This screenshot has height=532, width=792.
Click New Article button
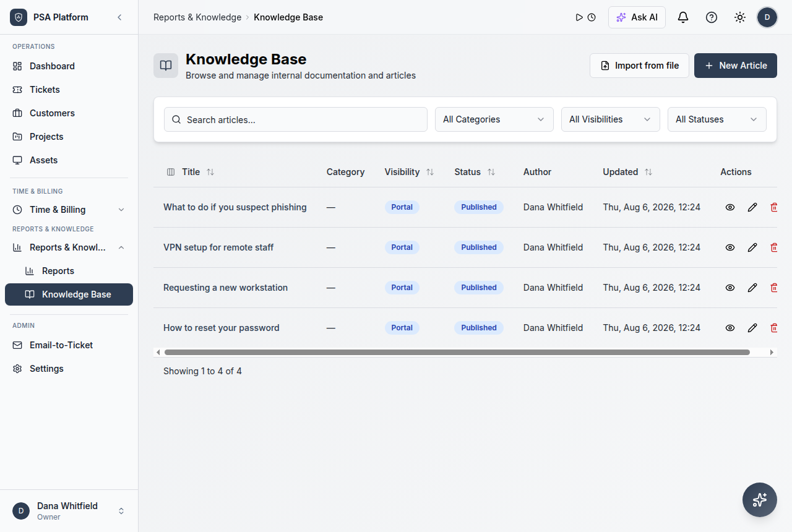[736, 66]
